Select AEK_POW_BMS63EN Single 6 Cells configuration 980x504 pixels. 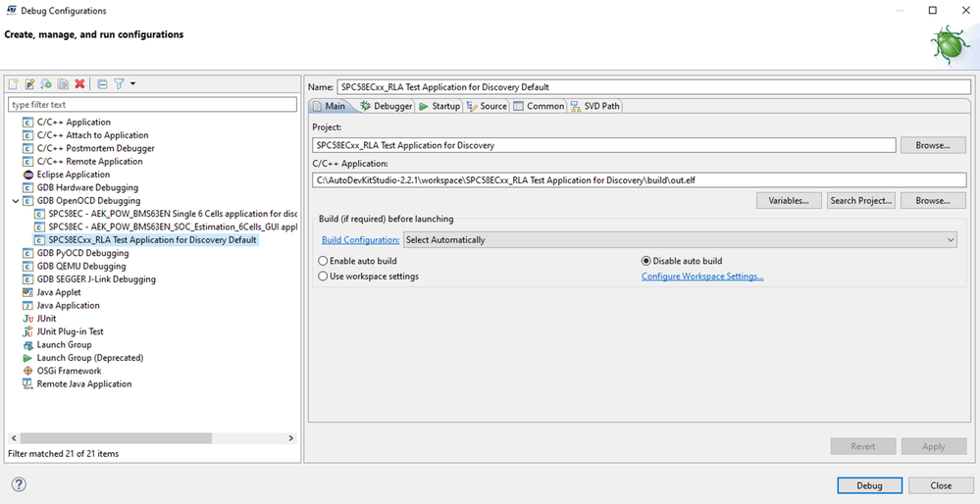click(x=173, y=214)
